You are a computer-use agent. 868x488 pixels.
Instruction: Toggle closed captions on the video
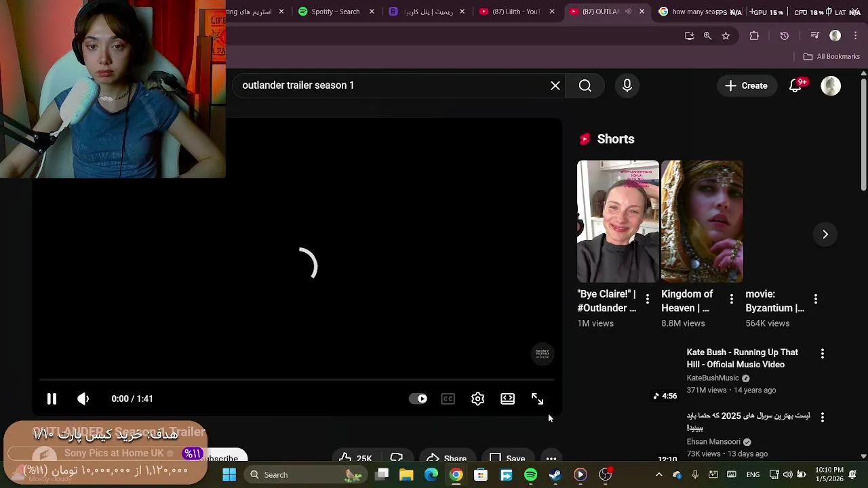[448, 399]
